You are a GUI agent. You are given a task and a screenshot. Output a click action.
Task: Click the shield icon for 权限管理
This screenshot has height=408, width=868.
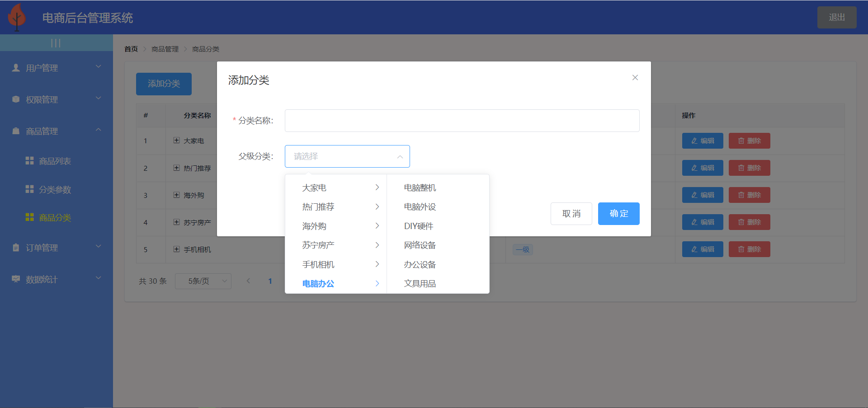[15, 99]
